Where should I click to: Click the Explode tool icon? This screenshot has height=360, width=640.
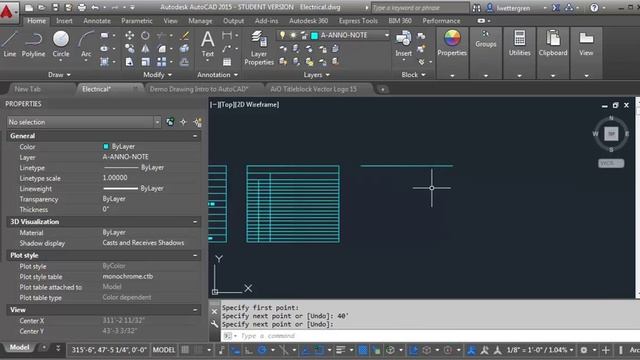[184, 49]
